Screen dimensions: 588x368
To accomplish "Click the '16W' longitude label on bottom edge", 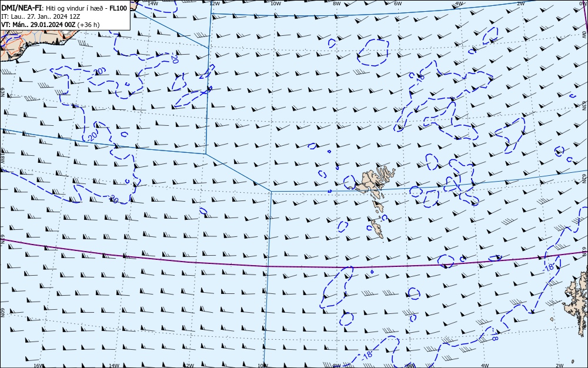I will [39, 366].
